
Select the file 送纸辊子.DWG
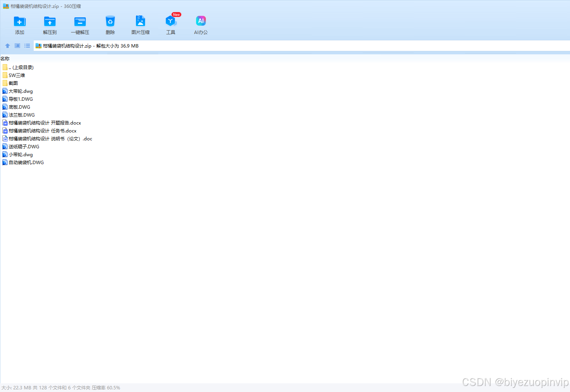click(x=21, y=146)
